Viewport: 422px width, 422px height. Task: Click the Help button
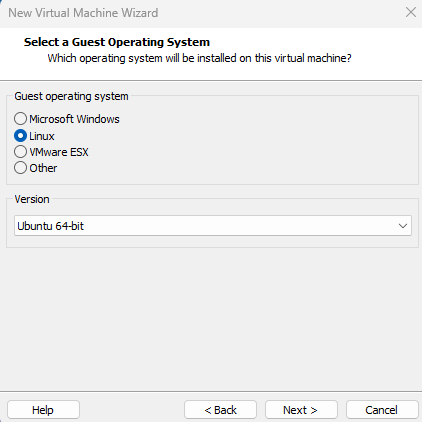[x=43, y=410]
